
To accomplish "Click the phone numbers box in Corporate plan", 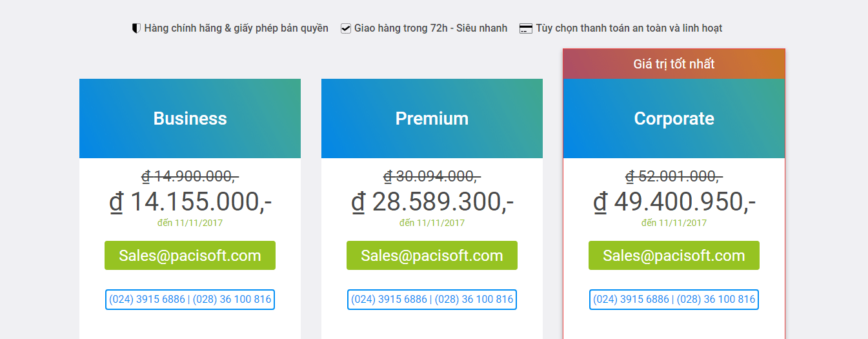I will 674,300.
